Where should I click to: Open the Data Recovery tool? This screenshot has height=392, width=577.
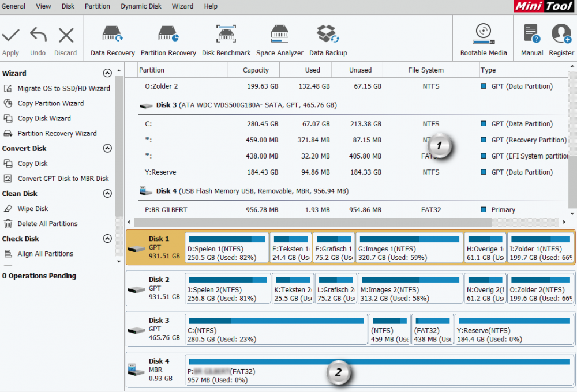(x=113, y=35)
